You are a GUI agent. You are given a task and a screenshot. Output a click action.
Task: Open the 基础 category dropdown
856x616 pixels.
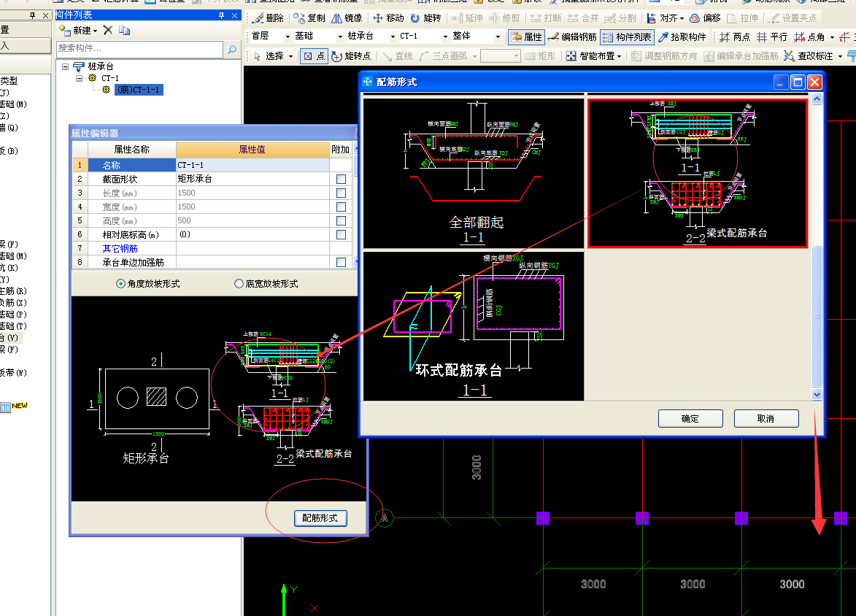[x=340, y=36]
